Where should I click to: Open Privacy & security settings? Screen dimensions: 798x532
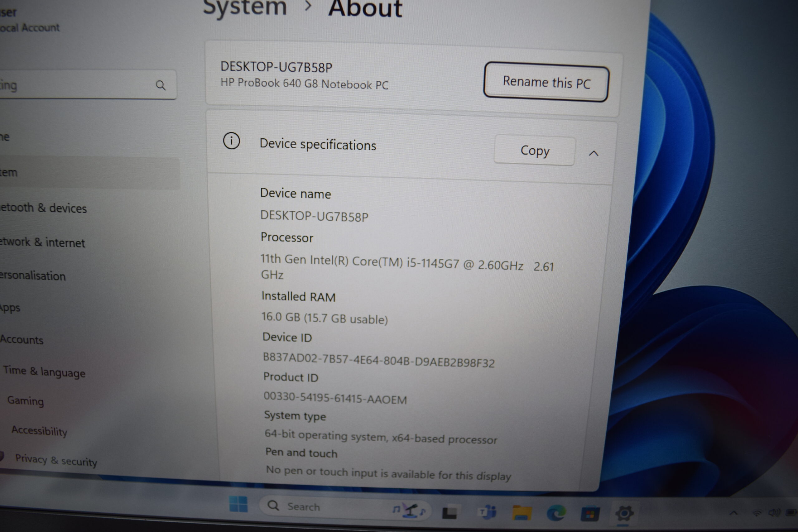pyautogui.click(x=56, y=460)
